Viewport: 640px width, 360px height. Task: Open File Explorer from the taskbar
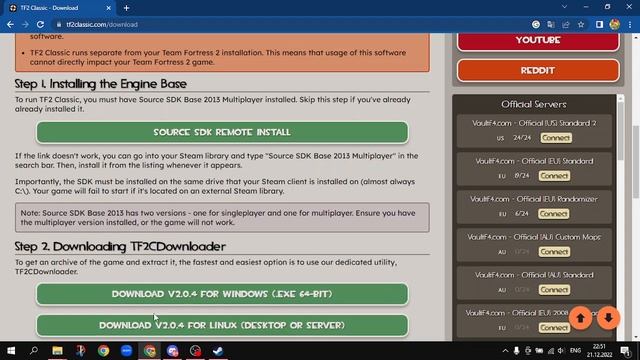click(x=57, y=351)
